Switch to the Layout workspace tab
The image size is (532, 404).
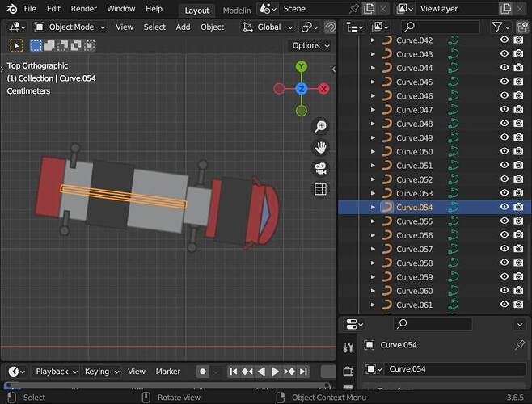pyautogui.click(x=196, y=11)
